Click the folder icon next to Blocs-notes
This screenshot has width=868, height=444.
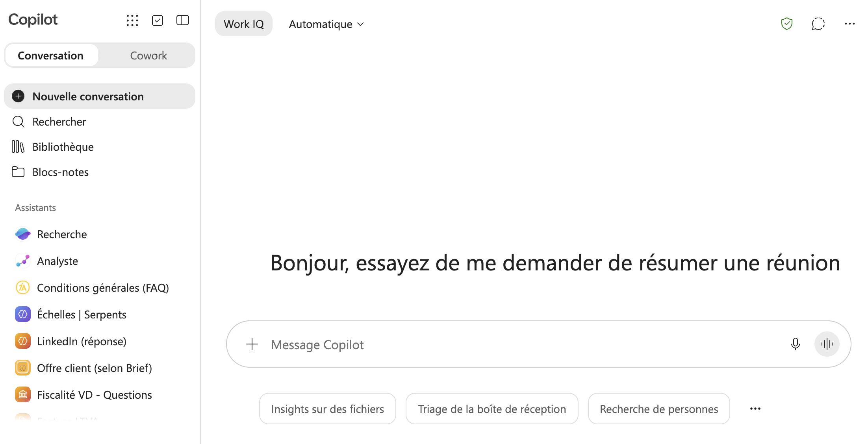(18, 172)
